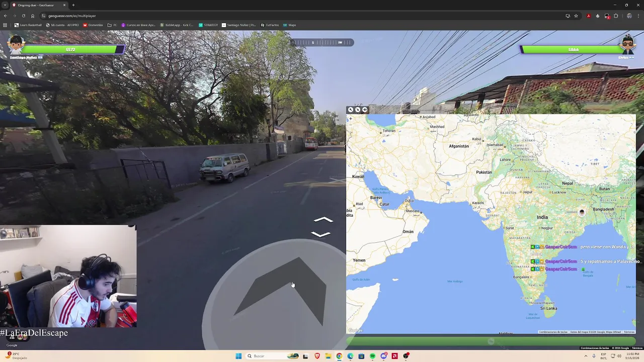Click the browser back arrow
644x362 pixels.
(x=5, y=16)
